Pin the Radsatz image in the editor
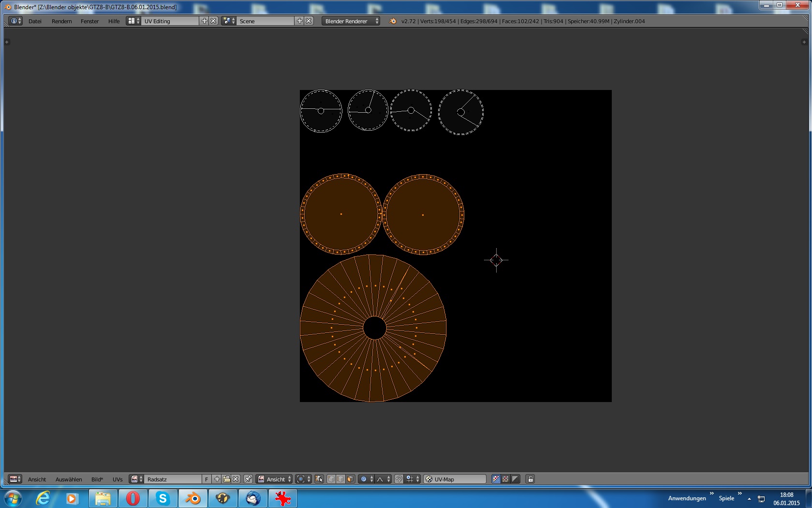The height and width of the screenshot is (508, 812). point(248,479)
